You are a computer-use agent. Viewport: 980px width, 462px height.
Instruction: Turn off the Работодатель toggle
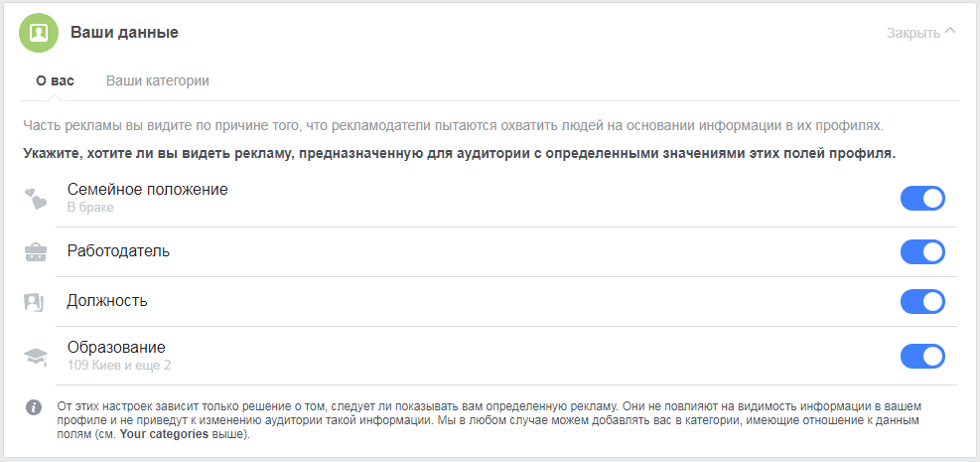point(922,252)
